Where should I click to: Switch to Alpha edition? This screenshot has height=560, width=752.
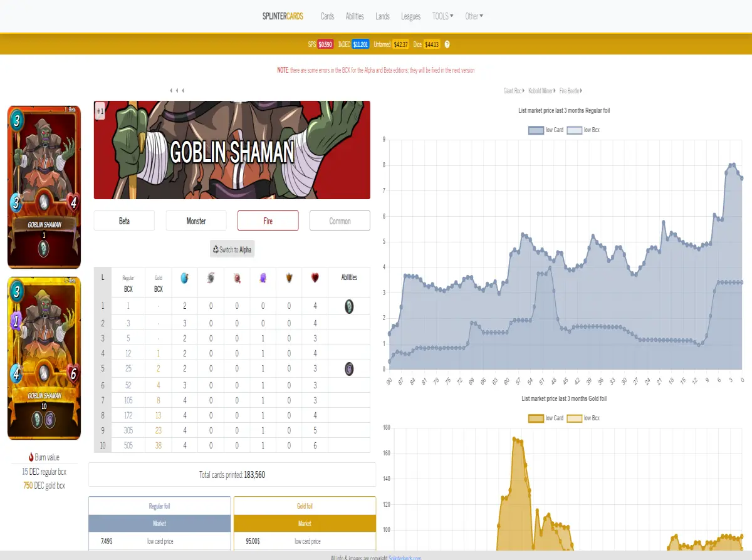(232, 249)
